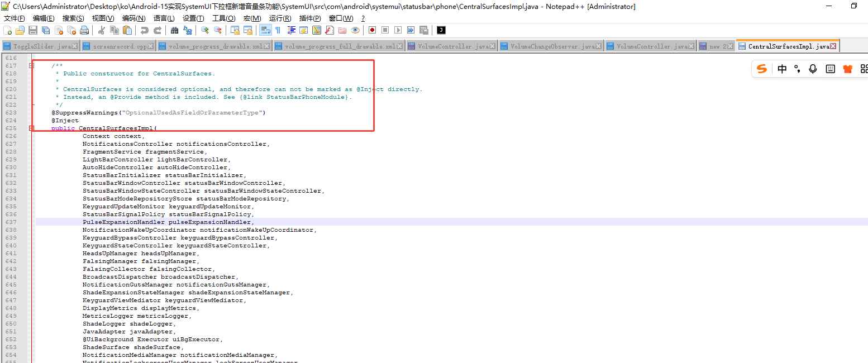This screenshot has width=868, height=363.
Task: Click the Paste clipboard icon
Action: [127, 30]
